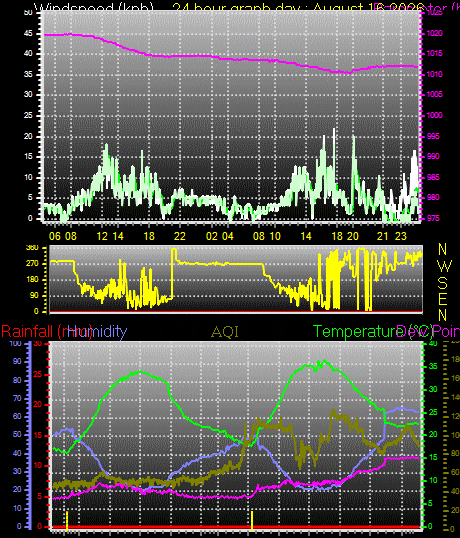Click the magenta Dew Point label
The width and height of the screenshot is (460, 538).
tap(428, 332)
